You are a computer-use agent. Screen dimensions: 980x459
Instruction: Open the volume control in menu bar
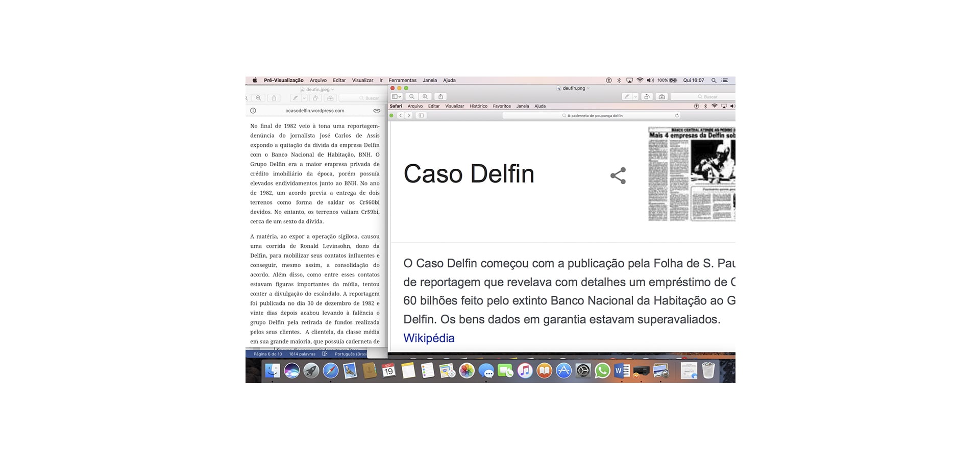click(650, 81)
